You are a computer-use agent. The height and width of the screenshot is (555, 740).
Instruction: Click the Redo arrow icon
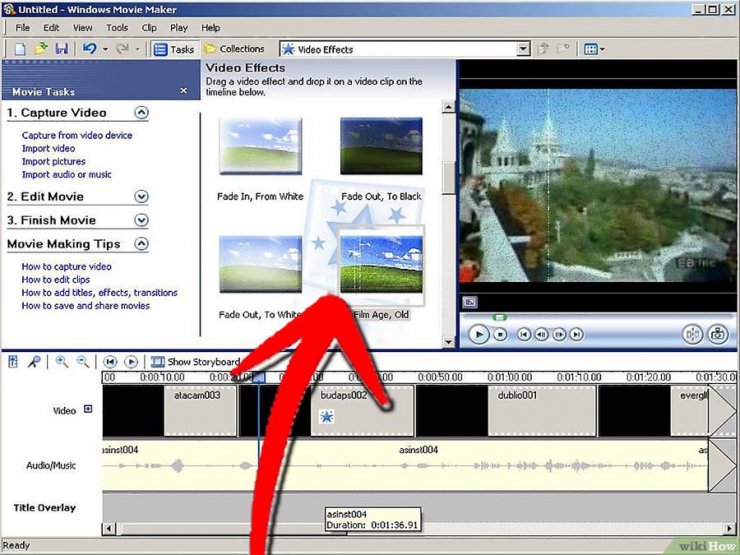[123, 49]
